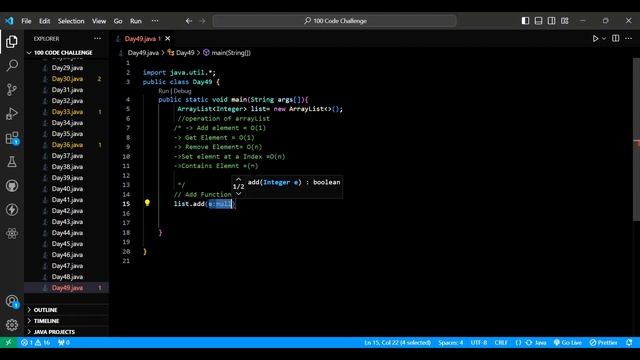Open the Run and Debug view icon

(x=12, y=113)
